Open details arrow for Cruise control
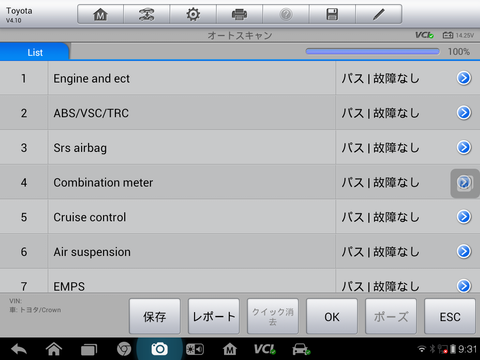Image resolution: width=480 pixels, height=360 pixels. tap(464, 217)
